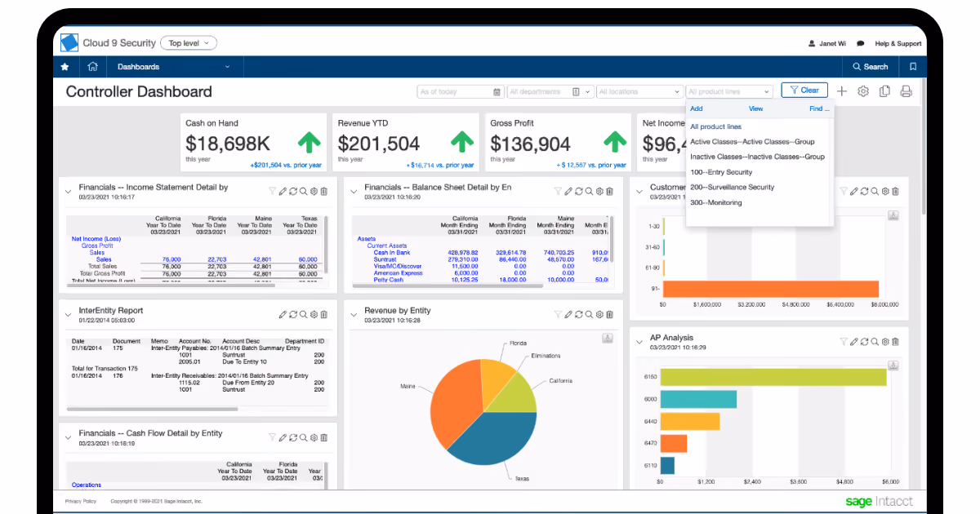
Task: Click the favorites star in navigation bar
Action: 65,67
